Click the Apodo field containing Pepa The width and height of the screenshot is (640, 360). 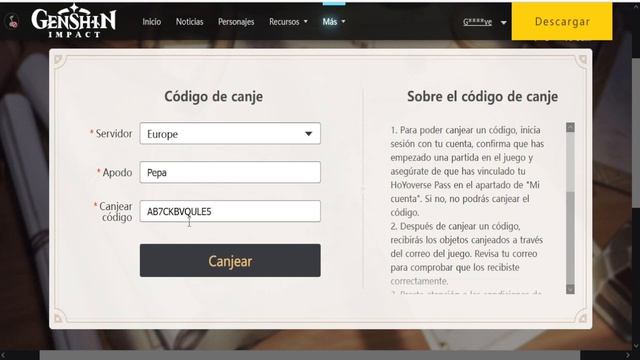click(x=230, y=172)
